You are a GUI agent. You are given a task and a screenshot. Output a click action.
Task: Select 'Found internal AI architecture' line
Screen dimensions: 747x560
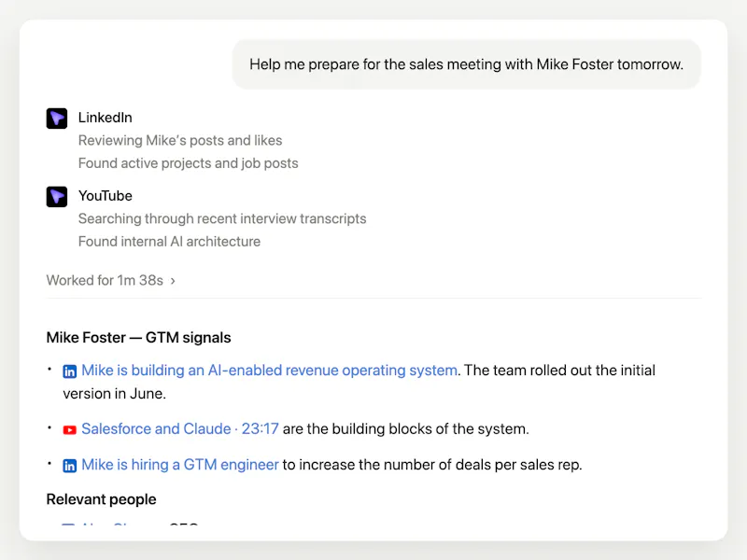coord(169,242)
